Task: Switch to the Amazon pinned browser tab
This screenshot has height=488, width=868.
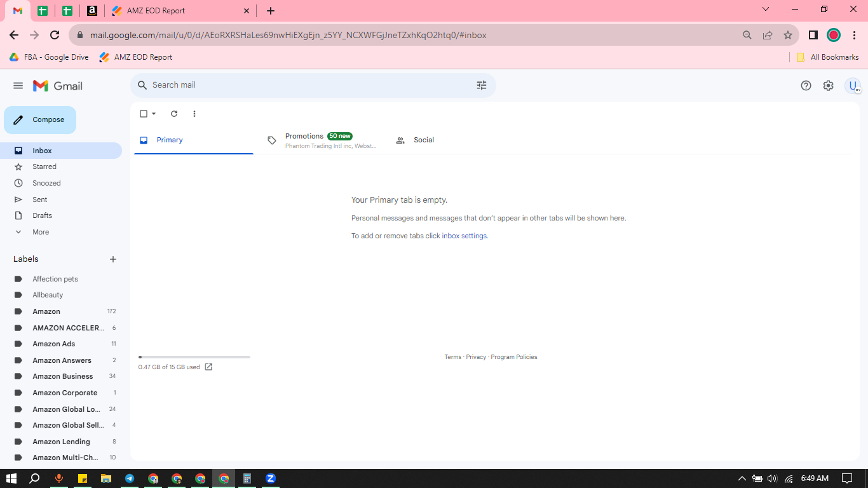Action: (92, 11)
